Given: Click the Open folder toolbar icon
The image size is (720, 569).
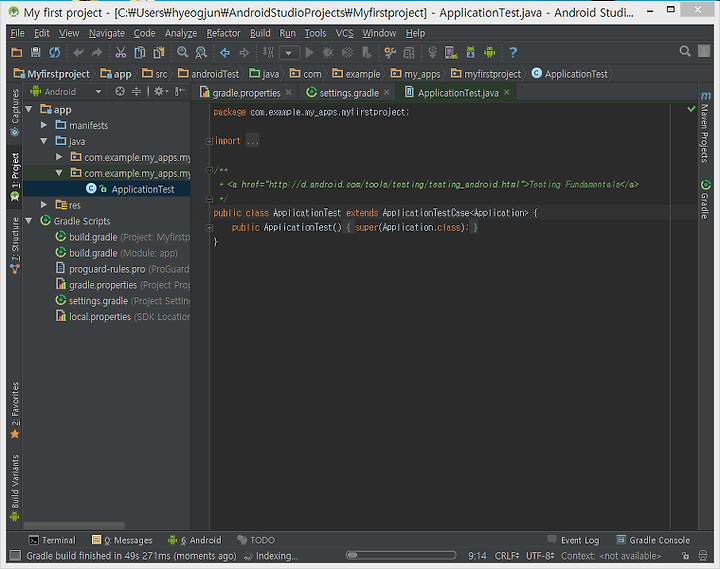Looking at the screenshot, I should [17, 52].
